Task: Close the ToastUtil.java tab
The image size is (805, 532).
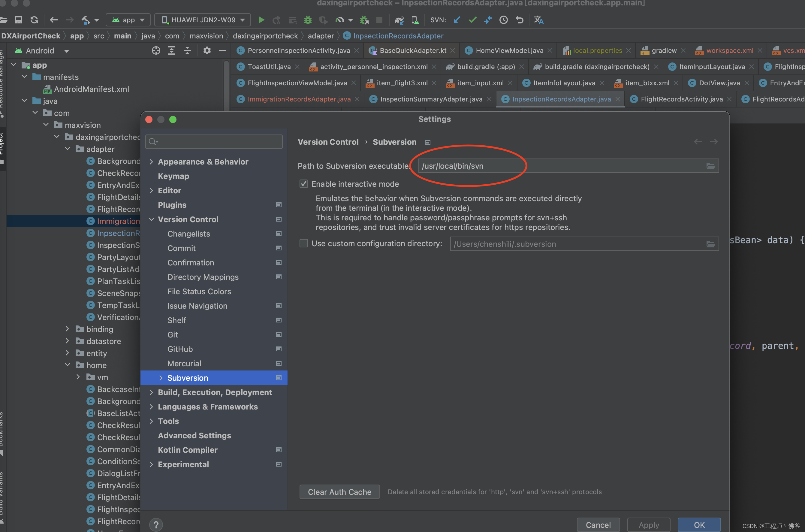Action: [297, 67]
